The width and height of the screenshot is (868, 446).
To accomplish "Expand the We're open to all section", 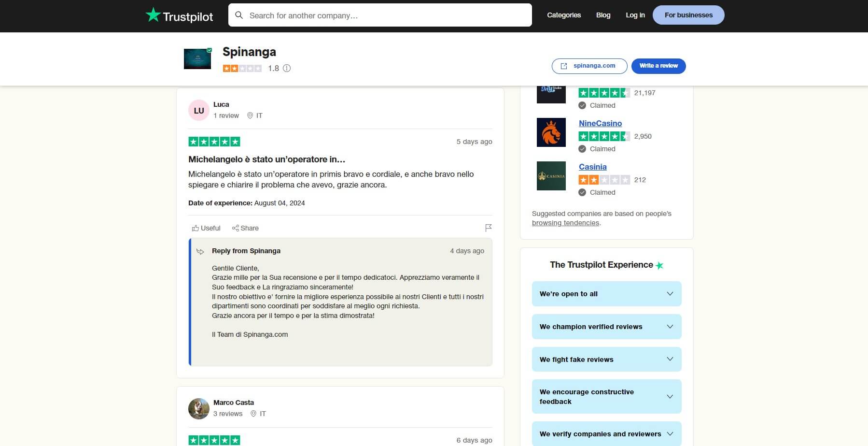I will 606,293.
